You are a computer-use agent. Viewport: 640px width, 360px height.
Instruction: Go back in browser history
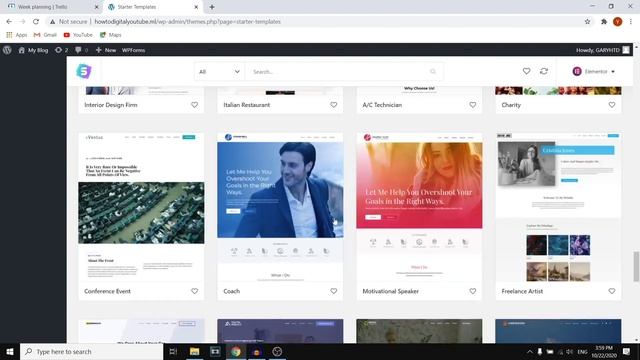tap(9, 21)
